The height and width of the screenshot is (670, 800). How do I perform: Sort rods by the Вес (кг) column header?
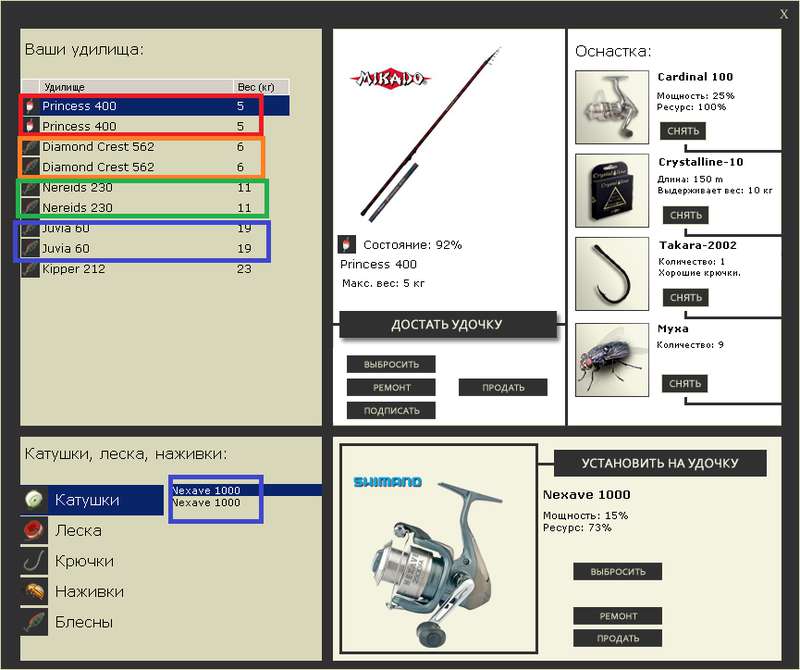point(261,87)
